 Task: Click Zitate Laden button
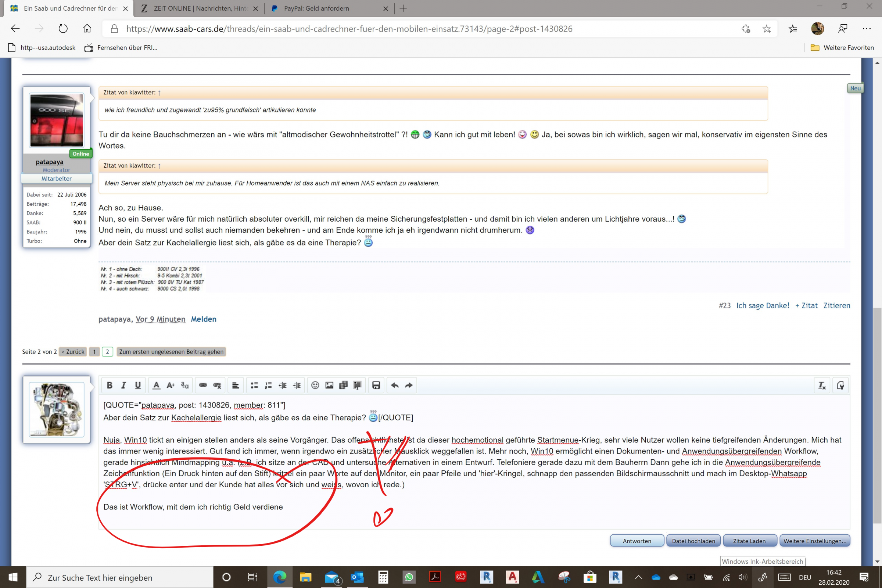click(749, 541)
